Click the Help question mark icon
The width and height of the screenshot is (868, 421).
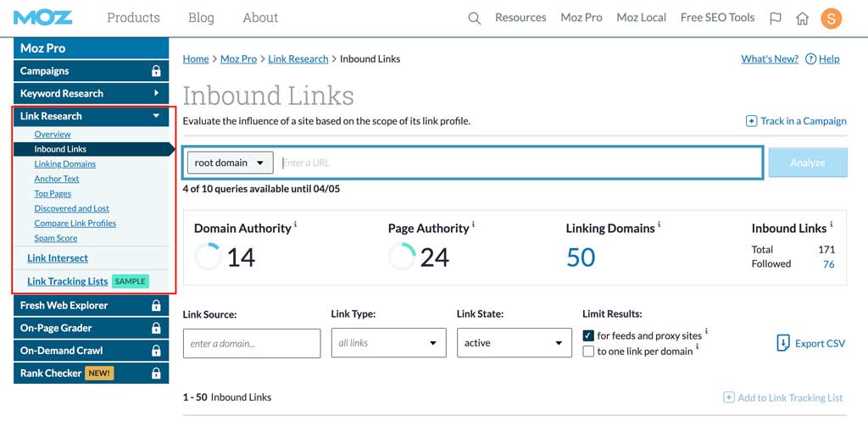coord(810,58)
